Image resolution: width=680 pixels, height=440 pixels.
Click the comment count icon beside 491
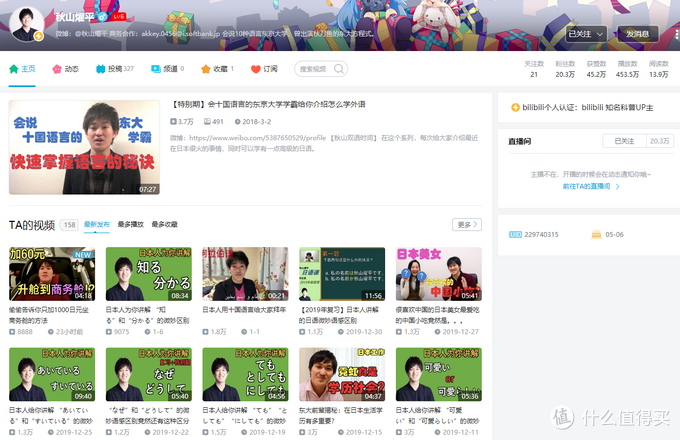(207, 122)
